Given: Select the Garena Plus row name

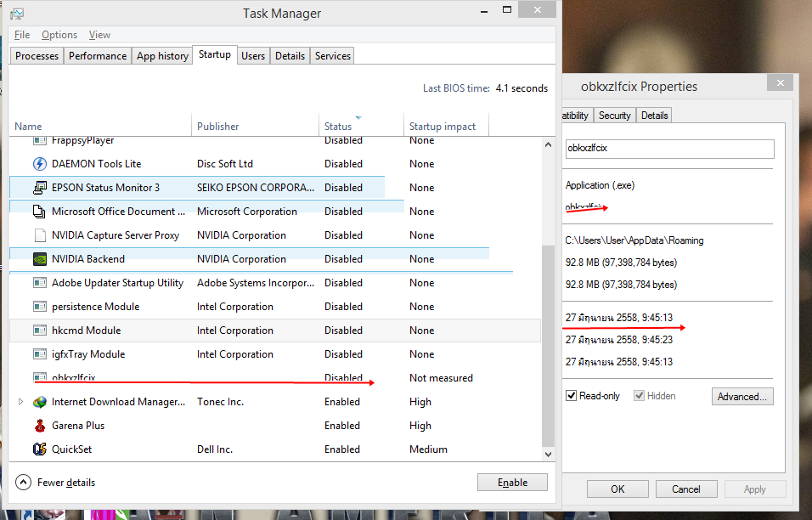Looking at the screenshot, I should pos(78,426).
